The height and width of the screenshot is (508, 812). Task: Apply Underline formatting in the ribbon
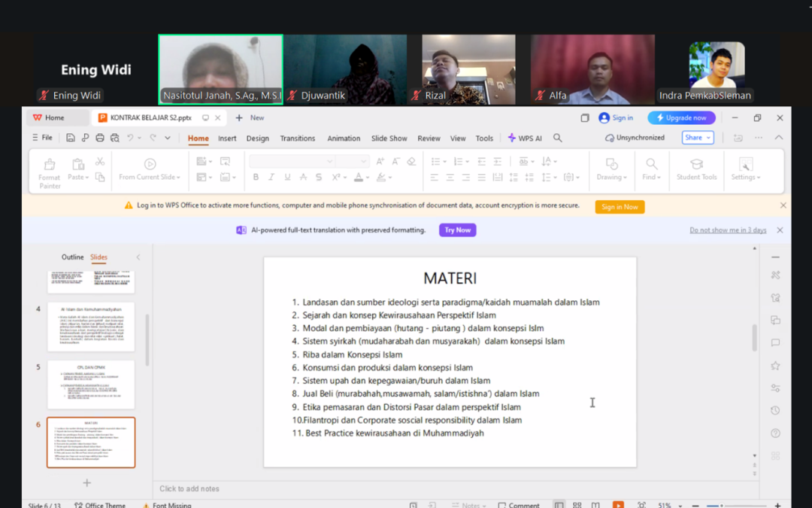click(x=287, y=178)
